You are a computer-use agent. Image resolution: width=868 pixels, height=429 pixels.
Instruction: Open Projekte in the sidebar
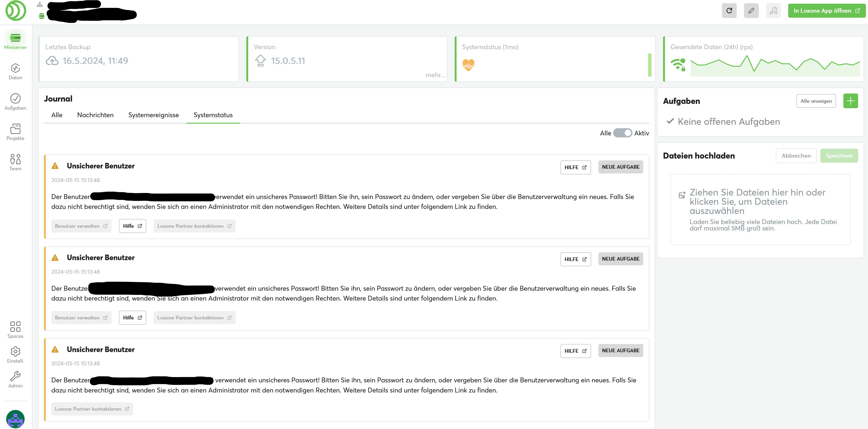point(15,132)
